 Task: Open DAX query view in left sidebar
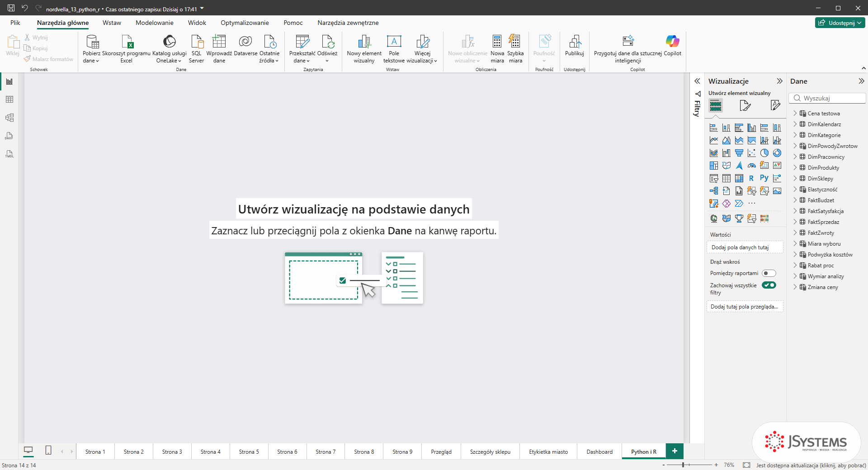(9, 136)
